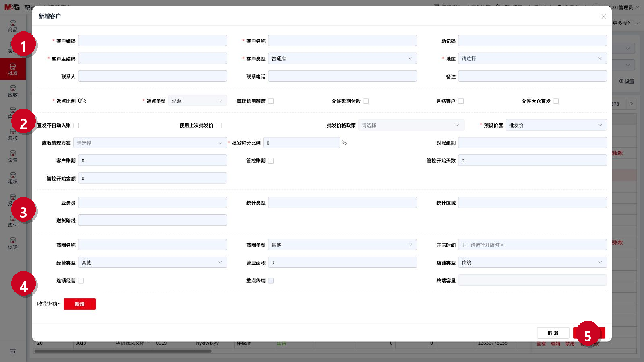Open the 001管理员 user menu
This screenshot has height=362, width=644.
pyautogui.click(x=620, y=7)
